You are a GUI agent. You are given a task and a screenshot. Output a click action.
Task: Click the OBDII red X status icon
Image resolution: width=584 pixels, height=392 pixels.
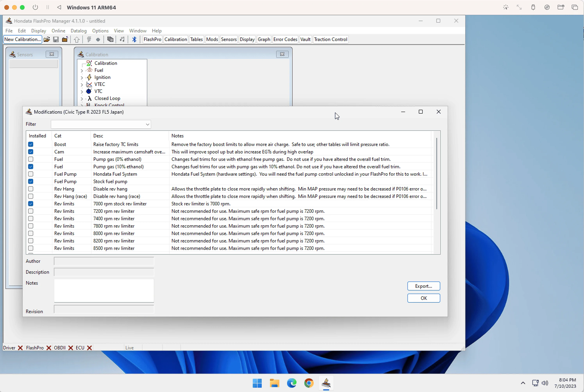(71, 348)
